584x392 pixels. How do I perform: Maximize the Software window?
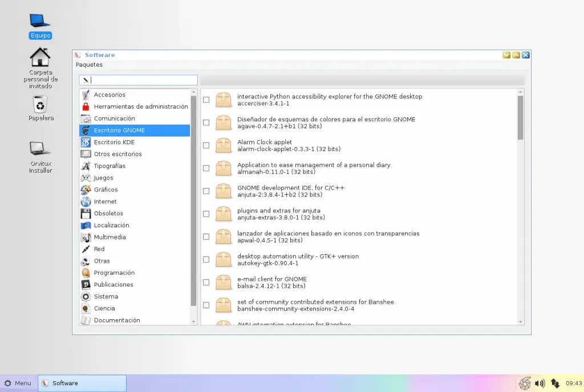point(516,55)
